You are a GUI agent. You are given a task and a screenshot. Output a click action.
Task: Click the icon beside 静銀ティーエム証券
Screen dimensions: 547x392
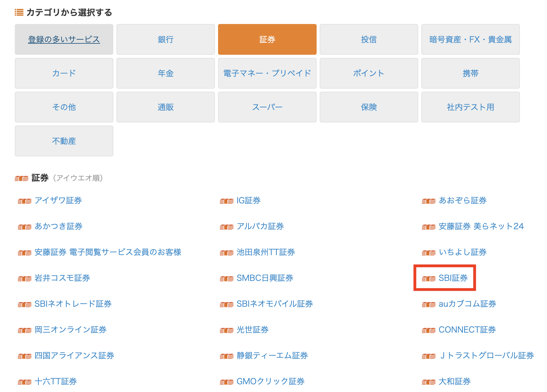[227, 356]
